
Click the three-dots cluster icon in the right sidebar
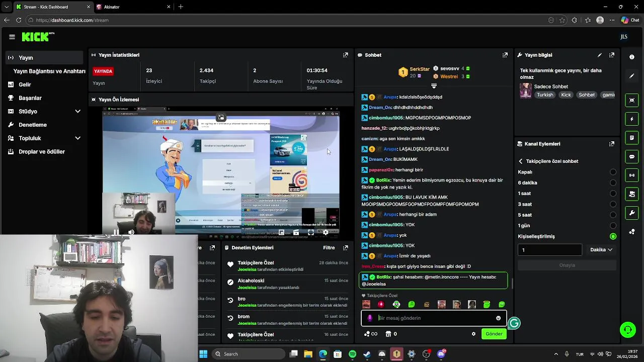(632, 232)
